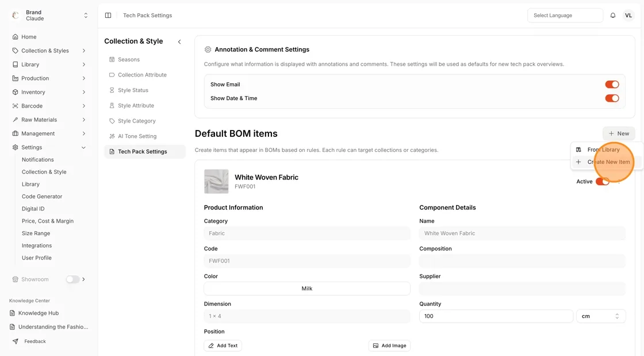Click the Collection & Styles tag icon

15,51
